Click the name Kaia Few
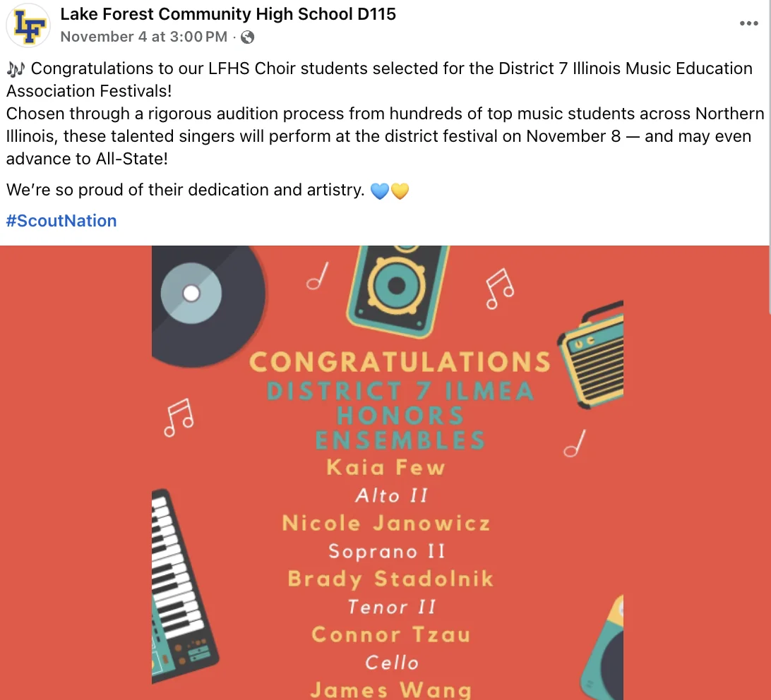 tap(385, 467)
